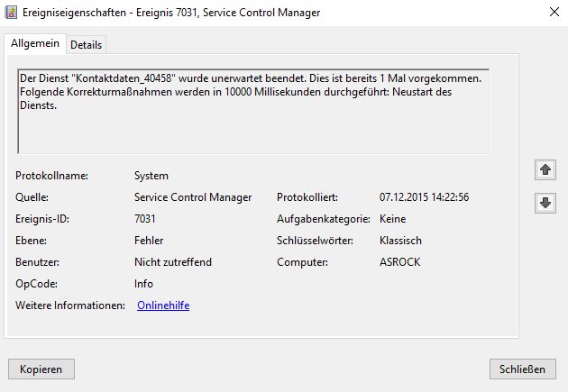Click the down arrow for next event

545,203
